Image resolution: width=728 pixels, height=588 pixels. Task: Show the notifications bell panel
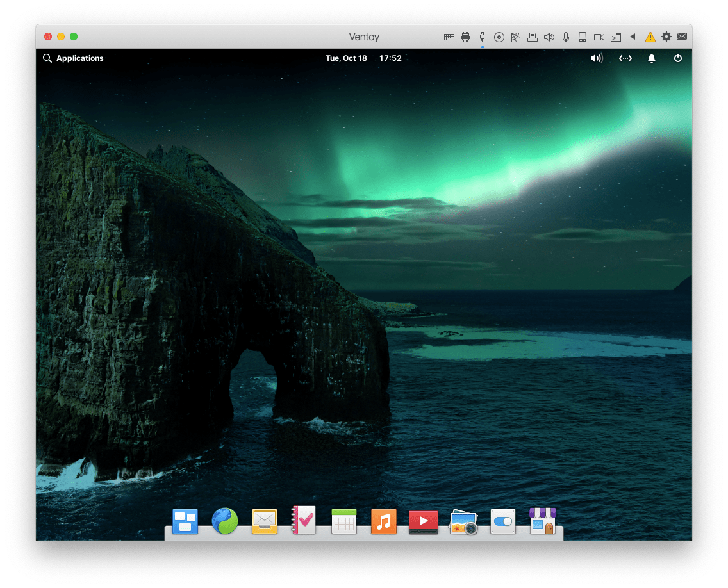[x=652, y=58]
